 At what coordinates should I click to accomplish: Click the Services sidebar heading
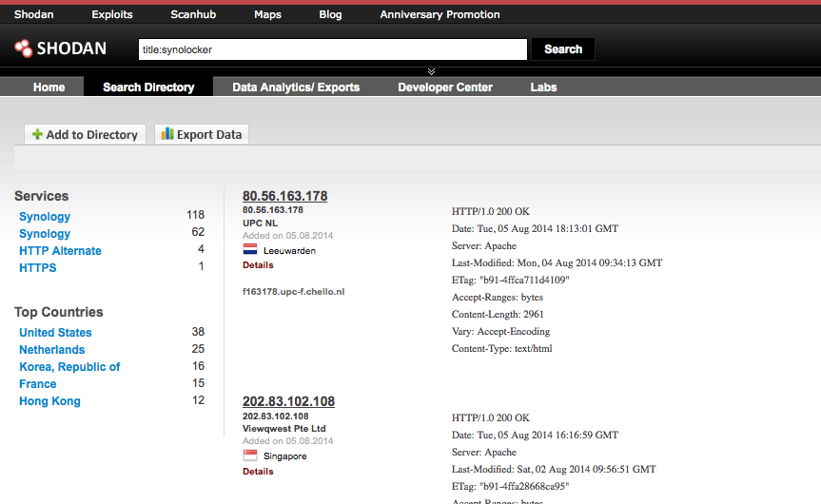coord(41,196)
